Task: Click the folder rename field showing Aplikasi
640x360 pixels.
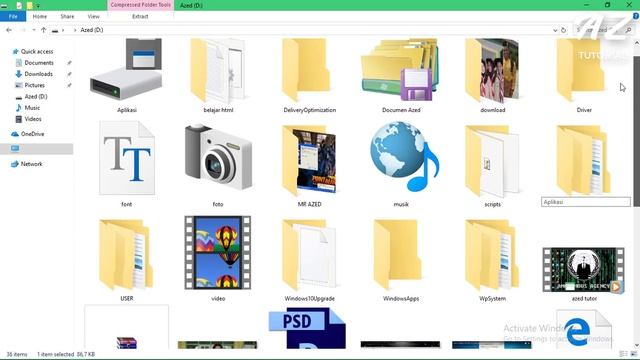Action: click(x=586, y=202)
